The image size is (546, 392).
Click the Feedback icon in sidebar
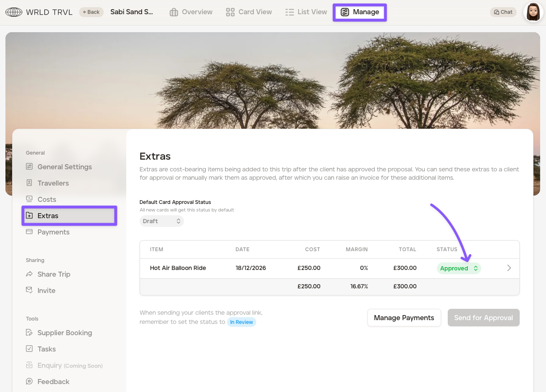coord(29,381)
